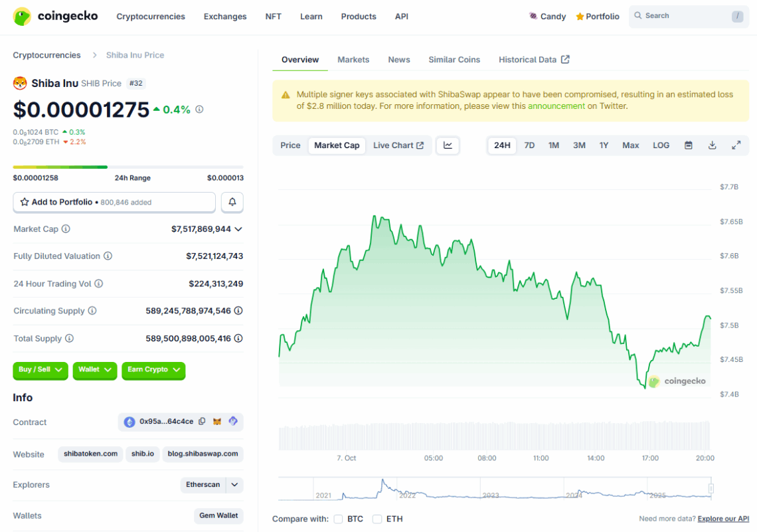This screenshot has width=757, height=532.
Task: Toggle LOG scale on the chart
Action: [661, 145]
